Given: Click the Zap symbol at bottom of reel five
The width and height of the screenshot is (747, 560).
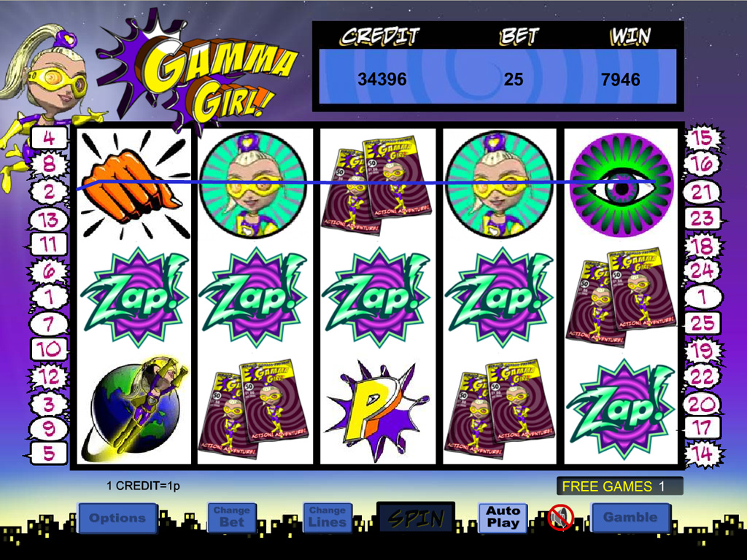Looking at the screenshot, I should point(620,408).
